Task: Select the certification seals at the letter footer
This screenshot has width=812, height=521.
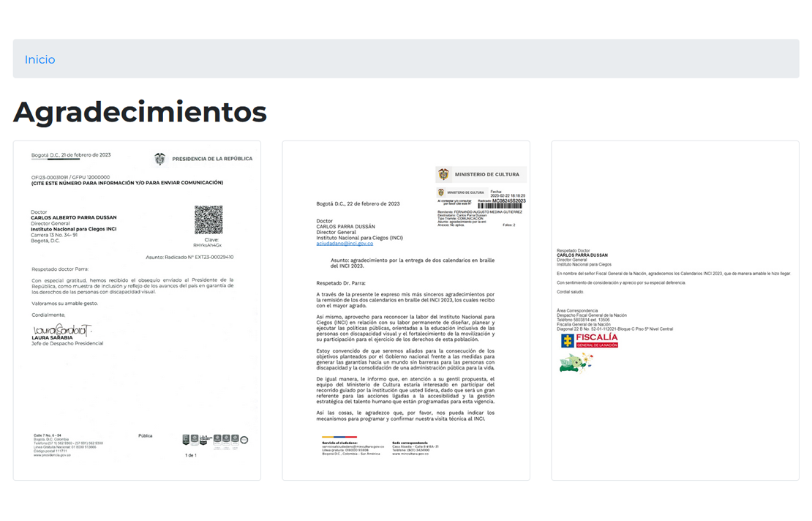Action: point(216,439)
